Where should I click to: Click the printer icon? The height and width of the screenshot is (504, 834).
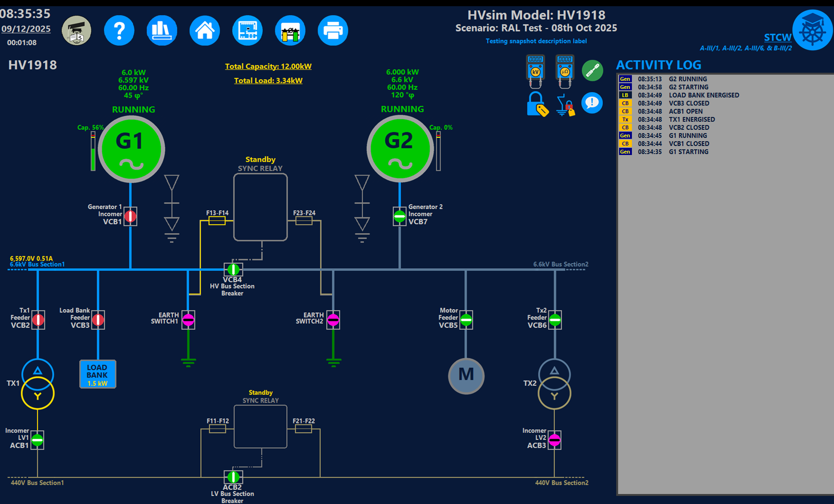pos(332,31)
